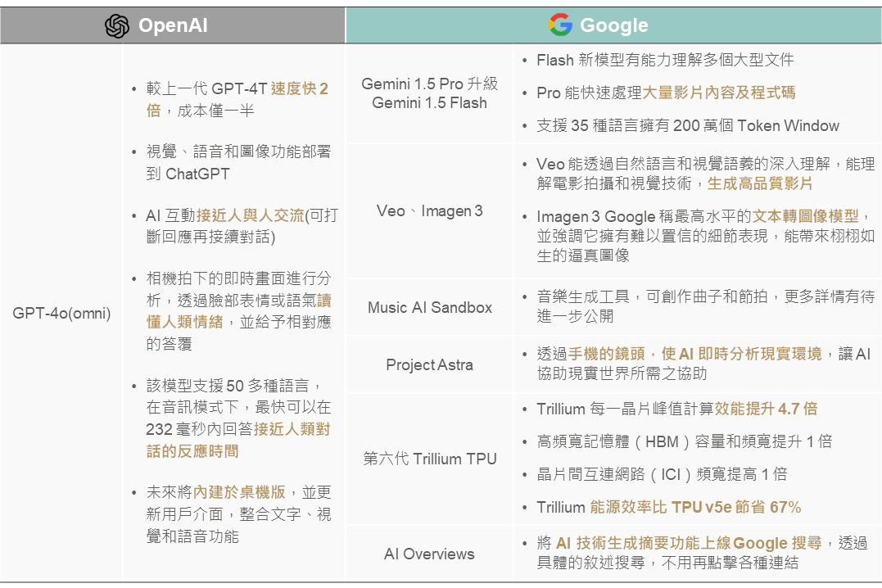Image resolution: width=882 pixels, height=588 pixels.
Task: Click the Music AI Sandbox cell
Action: 429,308
